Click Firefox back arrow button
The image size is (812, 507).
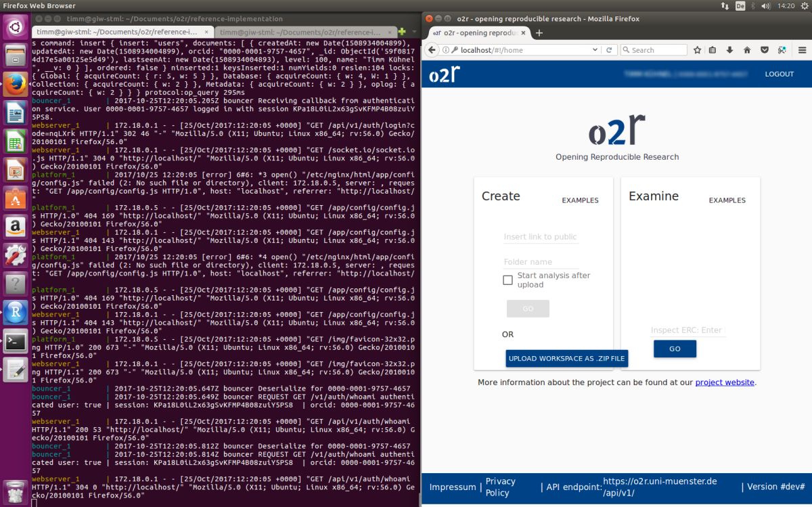[432, 49]
